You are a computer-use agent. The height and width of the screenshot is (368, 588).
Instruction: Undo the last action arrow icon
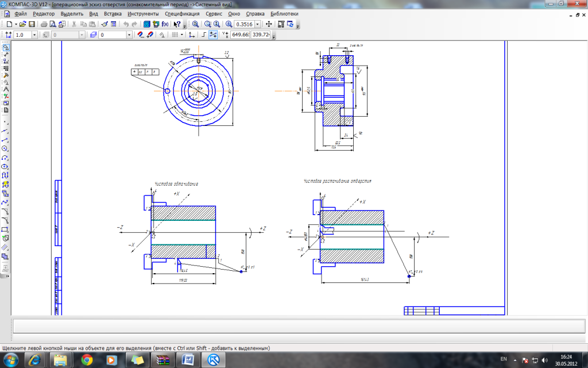click(126, 24)
